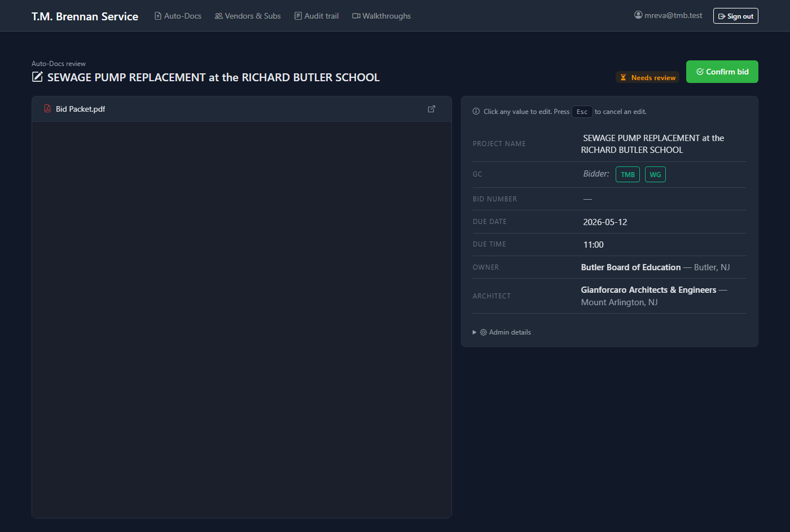Image resolution: width=790 pixels, height=532 pixels.
Task: Click the red PDF file icon
Action: 47,109
